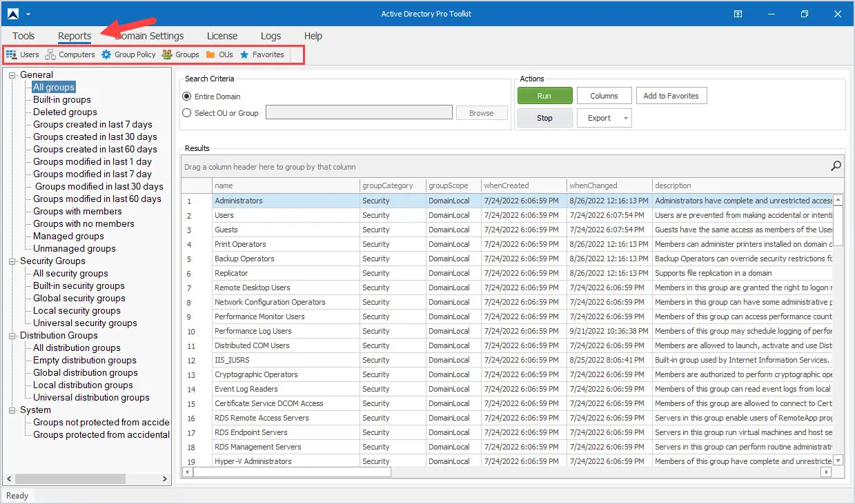Click the tree panel horizontal scrollbar left arrow
This screenshot has width=855, height=504.
point(10,478)
